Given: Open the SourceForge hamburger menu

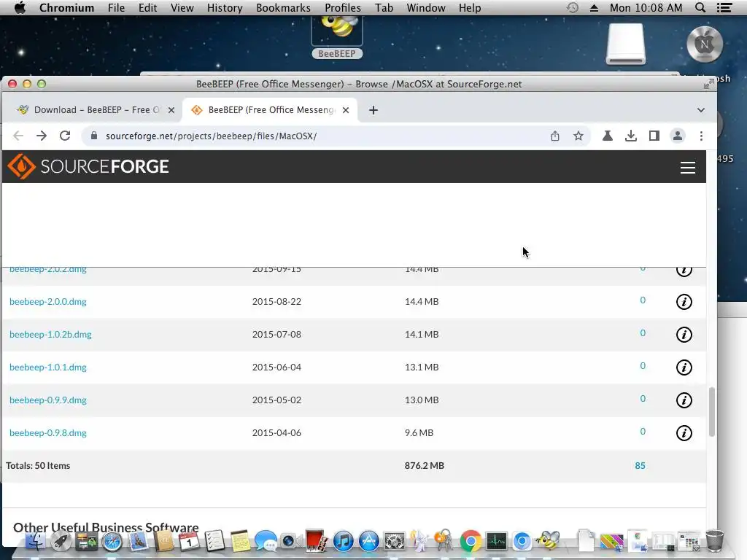Looking at the screenshot, I should [687, 167].
